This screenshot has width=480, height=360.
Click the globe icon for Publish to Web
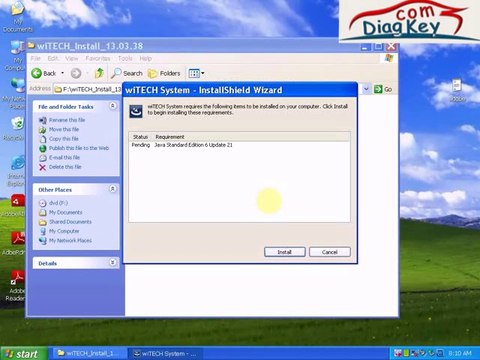pos(42,148)
